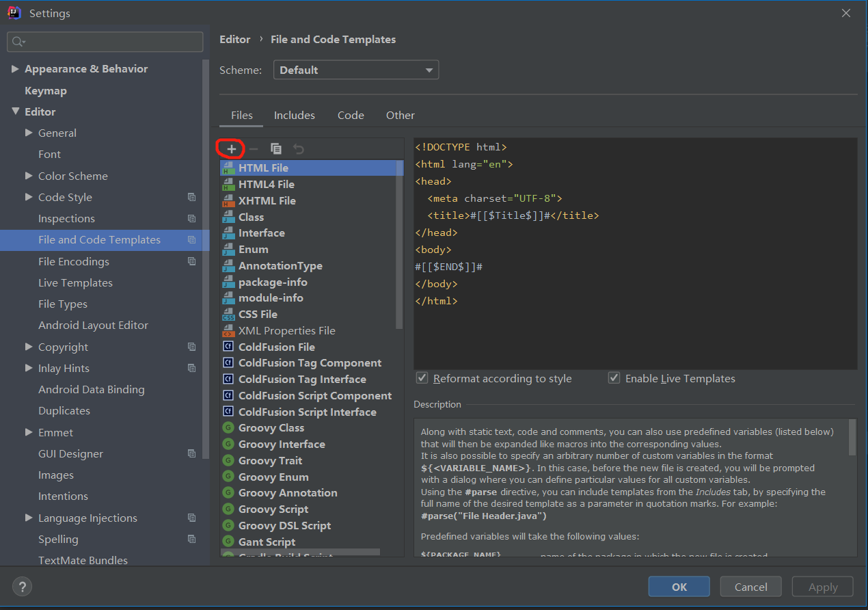Toggle Enable Live Templates checkbox
Viewport: 868px width, 610px height.
click(614, 378)
